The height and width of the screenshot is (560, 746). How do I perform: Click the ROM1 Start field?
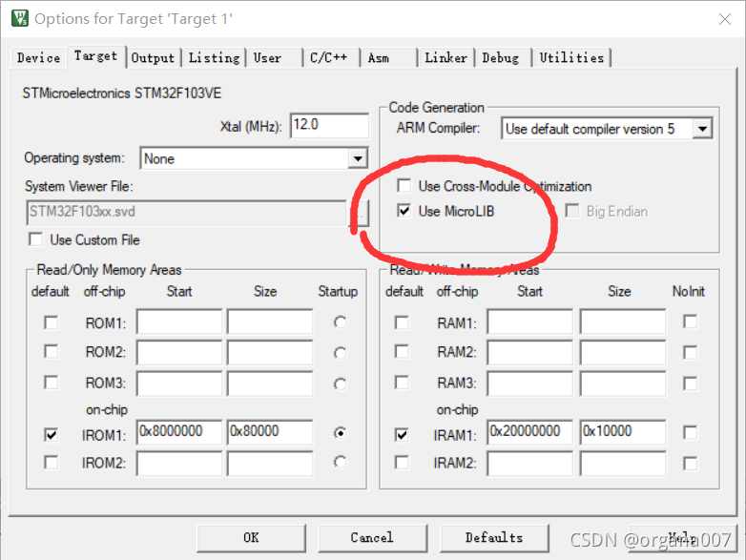click(179, 322)
